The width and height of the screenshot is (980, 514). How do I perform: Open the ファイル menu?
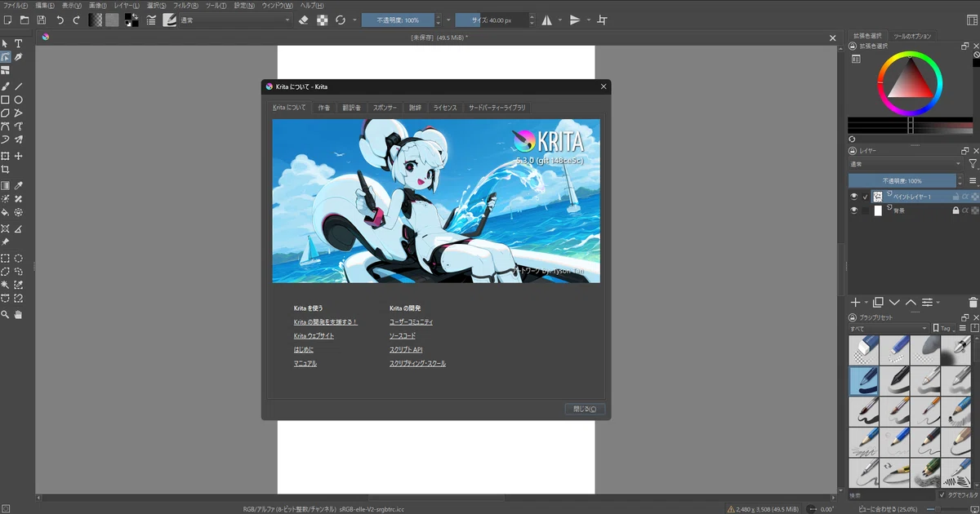pyautogui.click(x=16, y=5)
